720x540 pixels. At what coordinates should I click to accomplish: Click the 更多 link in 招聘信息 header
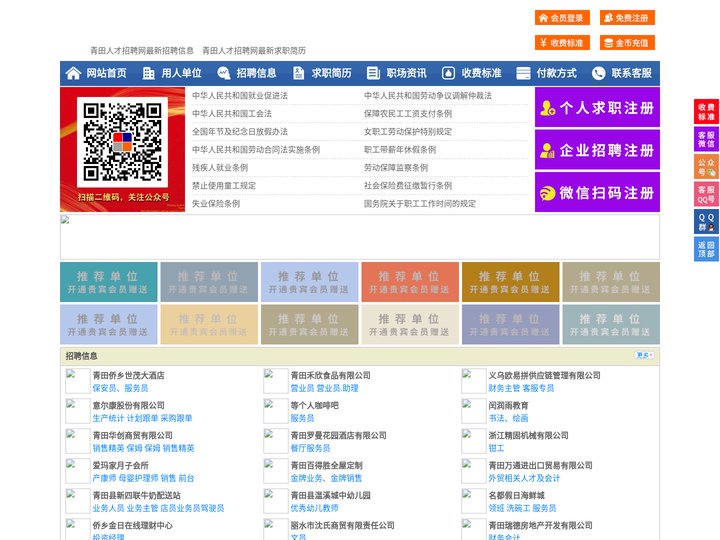tap(644, 355)
